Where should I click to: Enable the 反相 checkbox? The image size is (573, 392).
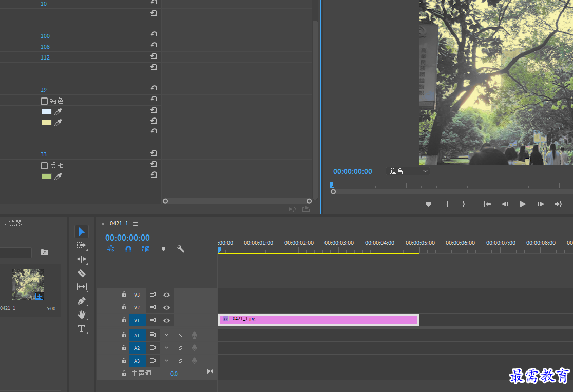tap(44, 166)
